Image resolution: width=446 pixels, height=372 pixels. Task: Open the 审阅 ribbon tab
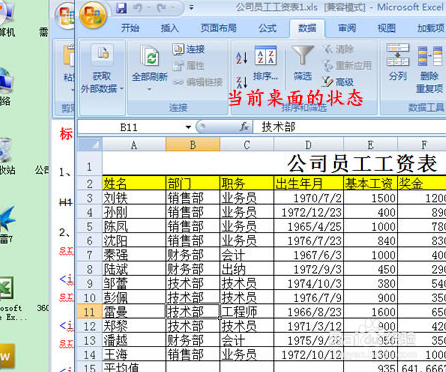point(347,28)
